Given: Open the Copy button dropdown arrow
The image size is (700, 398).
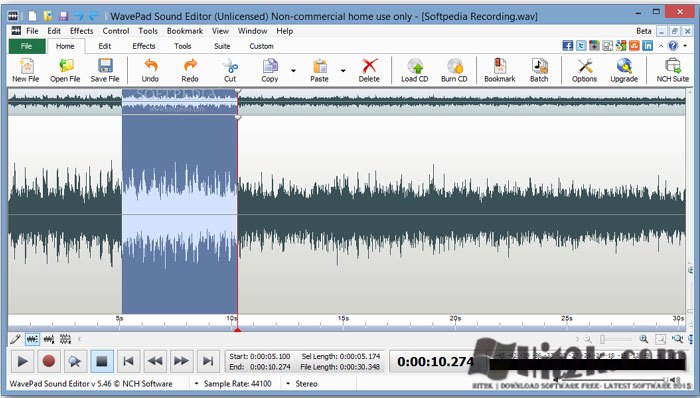Looking at the screenshot, I should (x=293, y=70).
